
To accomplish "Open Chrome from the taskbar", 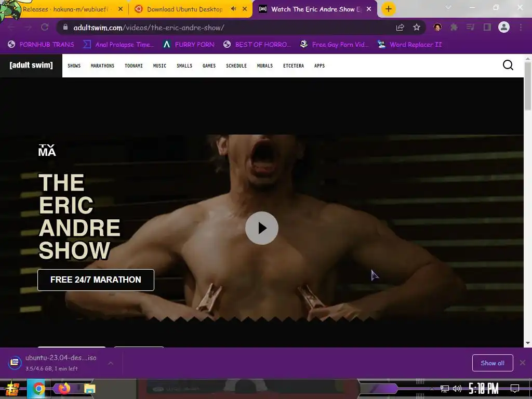I will 38,389.
